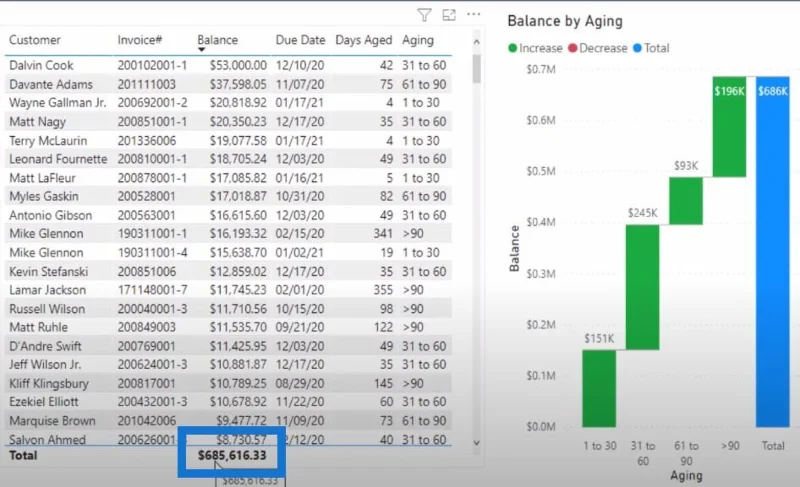
Task: Click the Balance by Aging chart title
Action: 565,21
